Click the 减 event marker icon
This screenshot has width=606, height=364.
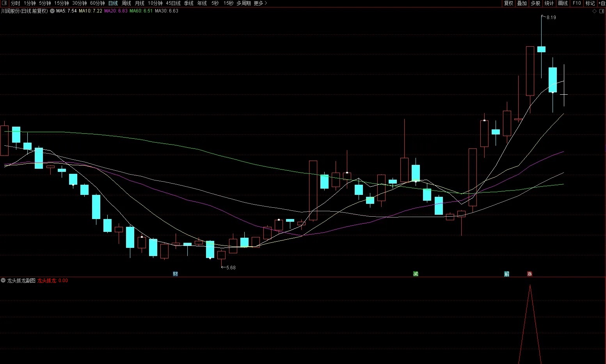point(416,274)
